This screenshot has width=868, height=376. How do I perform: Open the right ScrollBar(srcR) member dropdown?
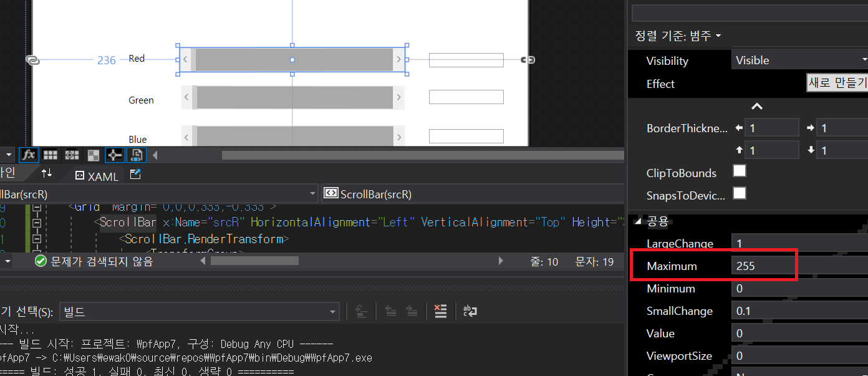pos(474,194)
